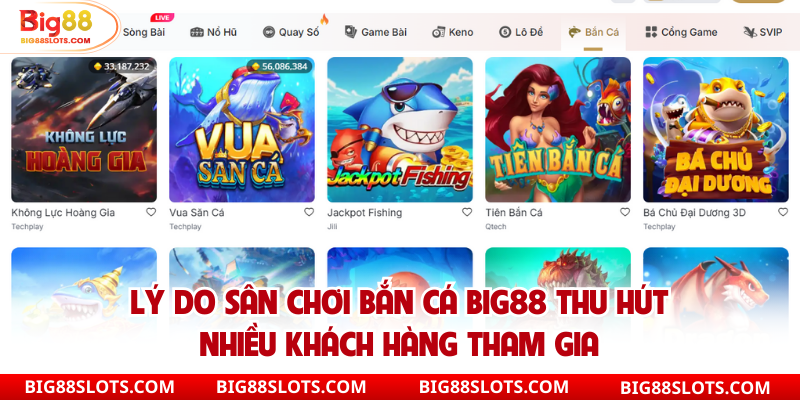The height and width of the screenshot is (400, 800).
Task: Favorite Không Lực Hoàng Gia with heart icon
Action: click(x=151, y=212)
